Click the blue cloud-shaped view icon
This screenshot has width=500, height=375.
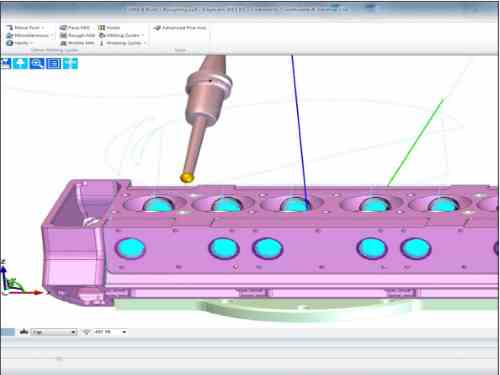coord(20,63)
